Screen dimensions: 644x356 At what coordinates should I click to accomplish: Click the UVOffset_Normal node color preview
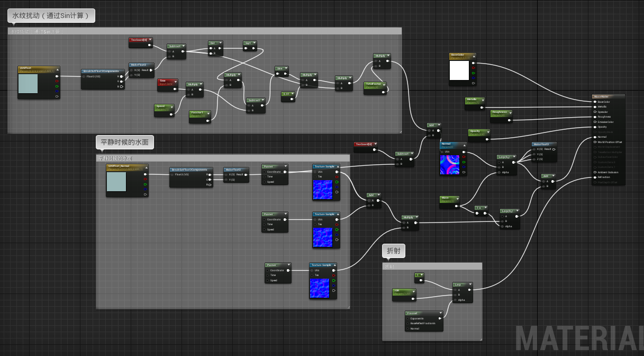pyautogui.click(x=116, y=182)
